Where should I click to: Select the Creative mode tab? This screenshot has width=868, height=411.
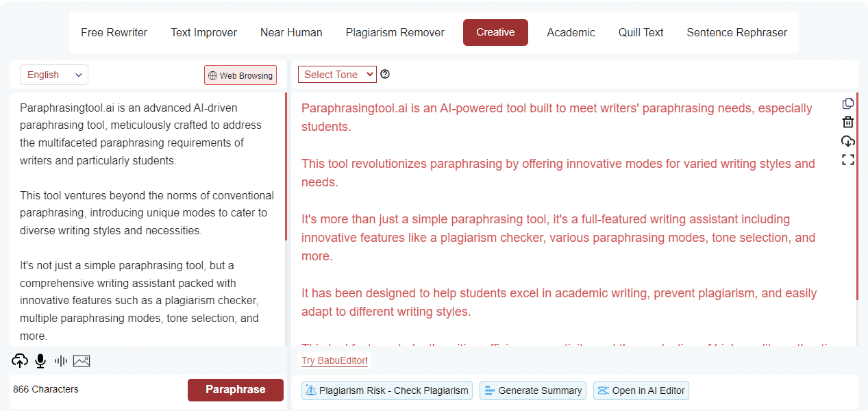coord(495,32)
